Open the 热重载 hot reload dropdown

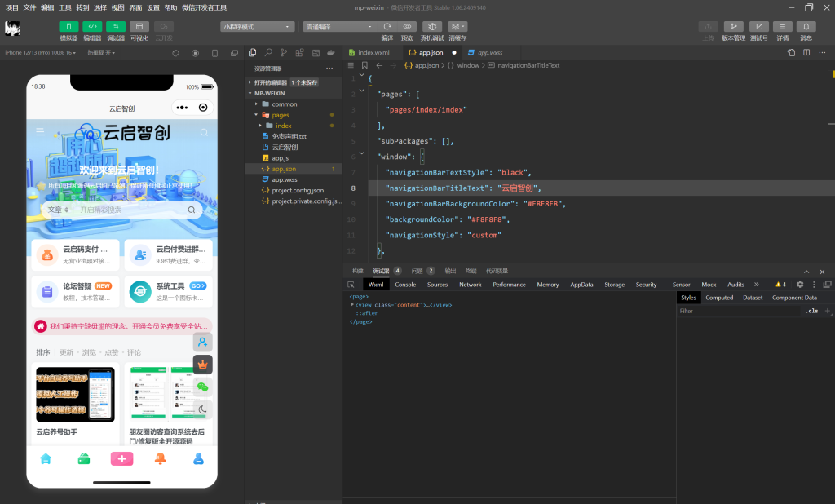coord(101,53)
